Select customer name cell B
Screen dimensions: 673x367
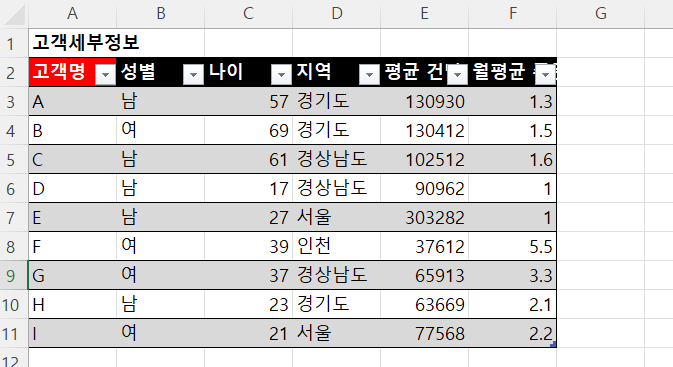coord(73,130)
